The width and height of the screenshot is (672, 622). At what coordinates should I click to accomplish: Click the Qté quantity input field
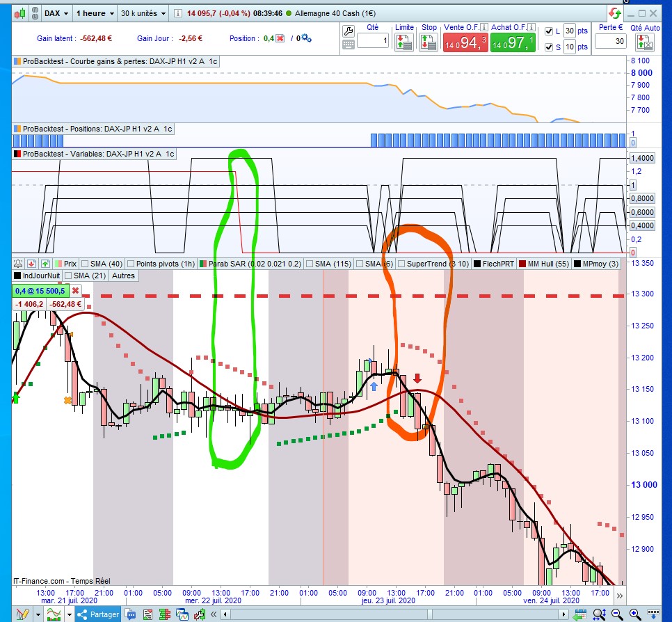(372, 41)
